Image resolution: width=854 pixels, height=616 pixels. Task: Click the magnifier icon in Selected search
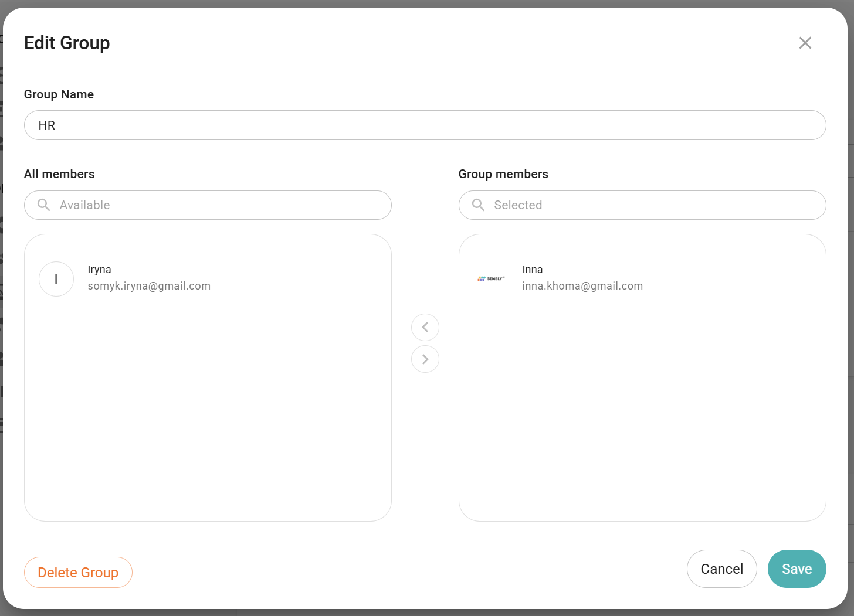pyautogui.click(x=479, y=205)
